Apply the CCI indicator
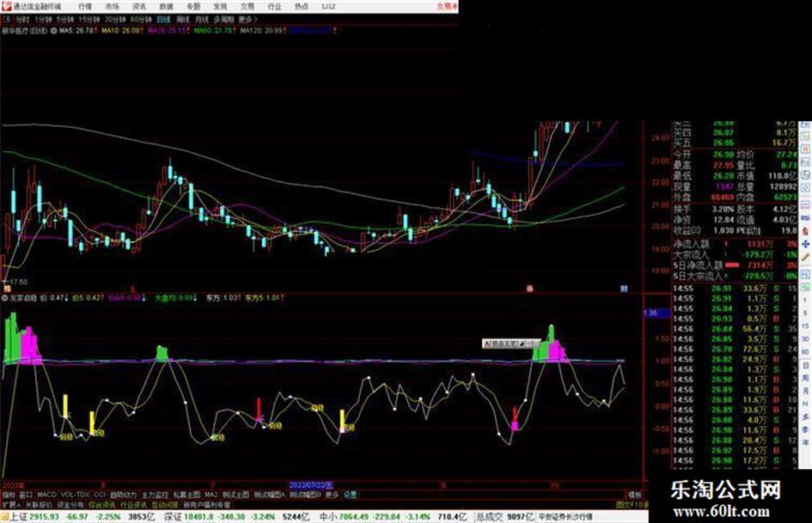 (100, 495)
